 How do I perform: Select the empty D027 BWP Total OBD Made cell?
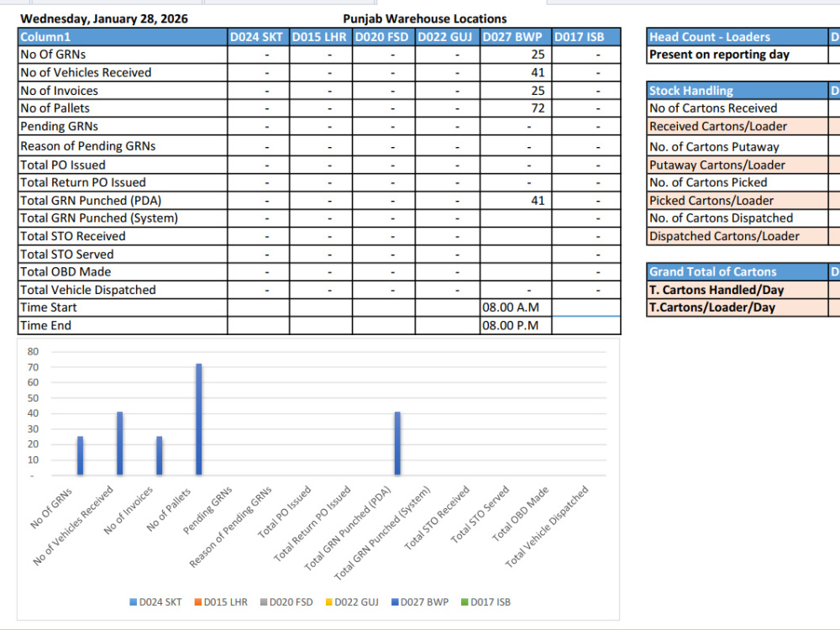point(516,271)
